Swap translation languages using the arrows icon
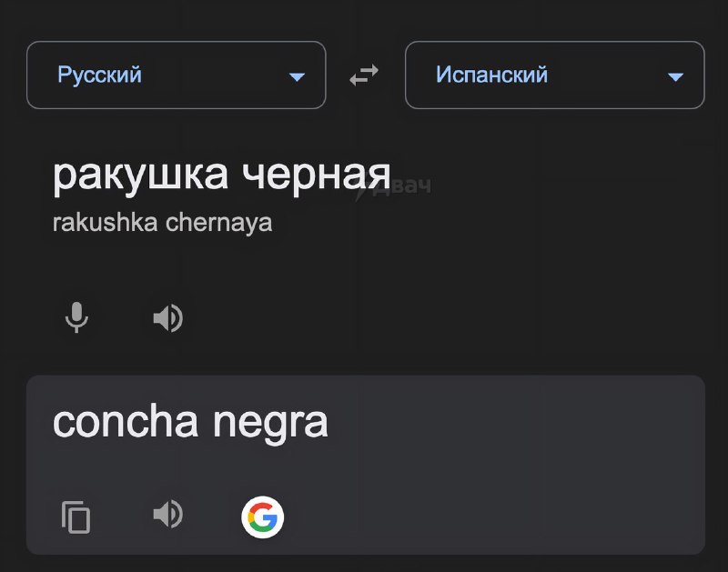 pyautogui.click(x=363, y=75)
